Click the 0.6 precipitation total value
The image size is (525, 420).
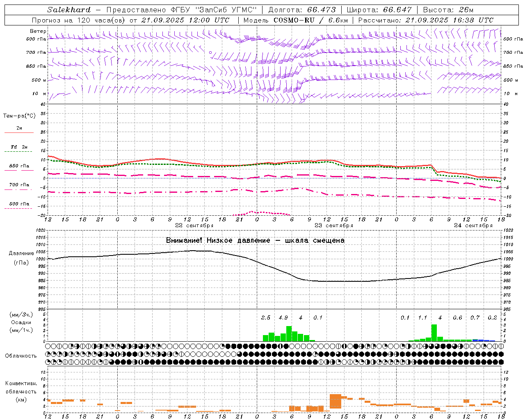(x=457, y=318)
